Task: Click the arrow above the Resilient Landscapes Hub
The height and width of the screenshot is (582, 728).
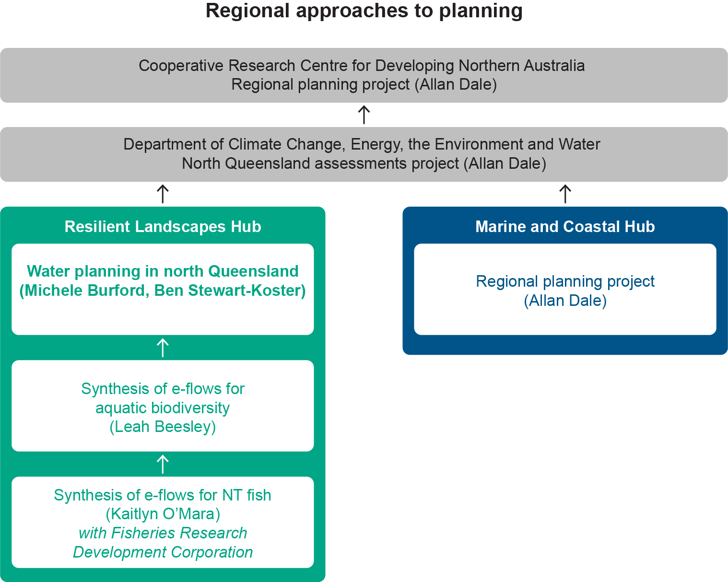Action: 163,193
